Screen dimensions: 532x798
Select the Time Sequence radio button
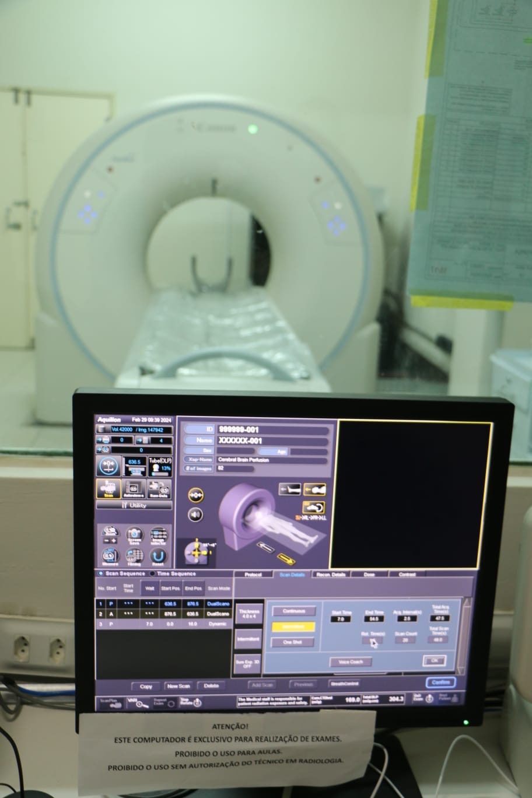(x=153, y=574)
